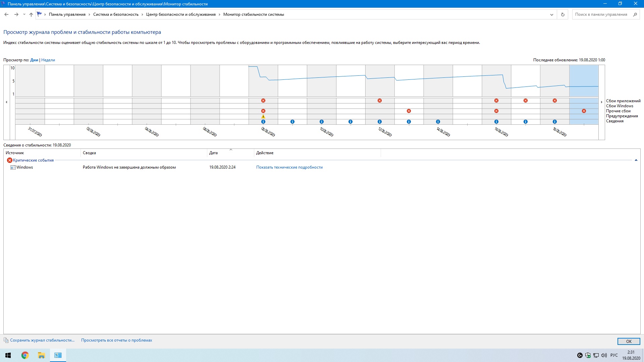Click the red error icon in the highlighted 19.08 column
Image resolution: width=644 pixels, height=362 pixels.
(x=584, y=111)
